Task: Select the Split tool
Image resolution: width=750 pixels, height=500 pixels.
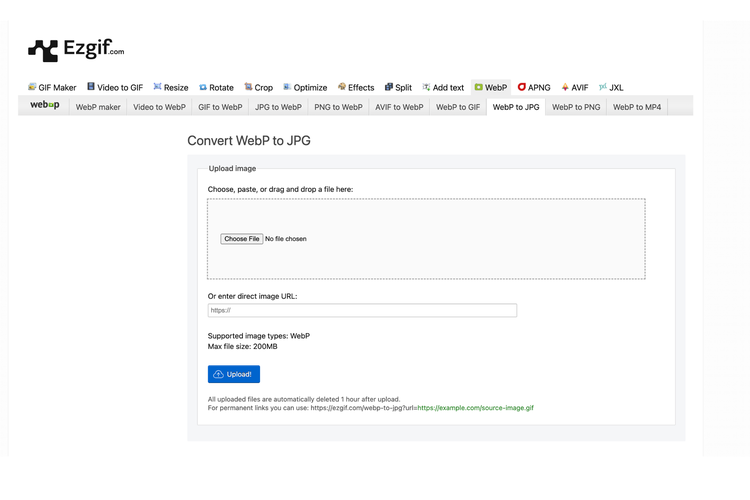Action: 398,87
